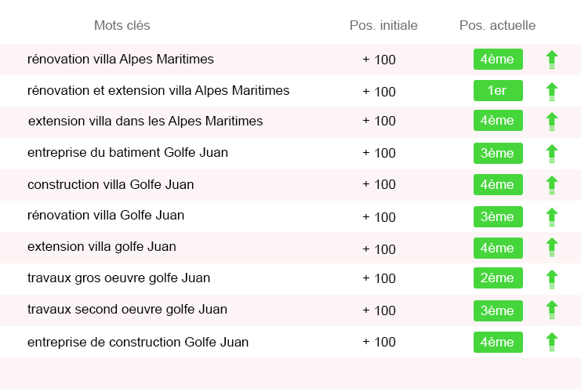581x392 pixels.
Task: Click the 1er position badge
Action: click(497, 91)
